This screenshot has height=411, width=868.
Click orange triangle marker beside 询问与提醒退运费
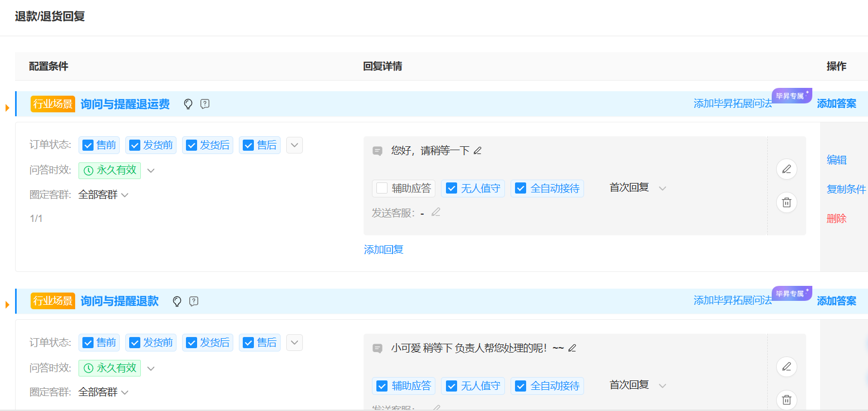click(x=8, y=107)
